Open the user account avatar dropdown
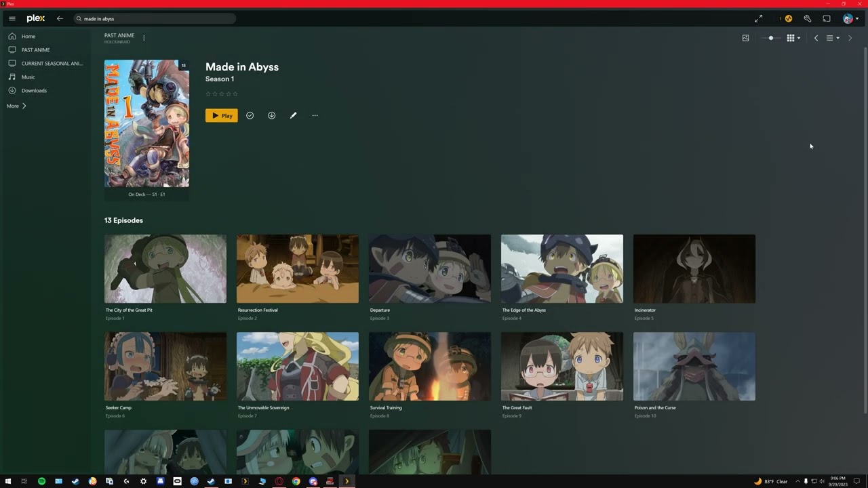 point(850,18)
